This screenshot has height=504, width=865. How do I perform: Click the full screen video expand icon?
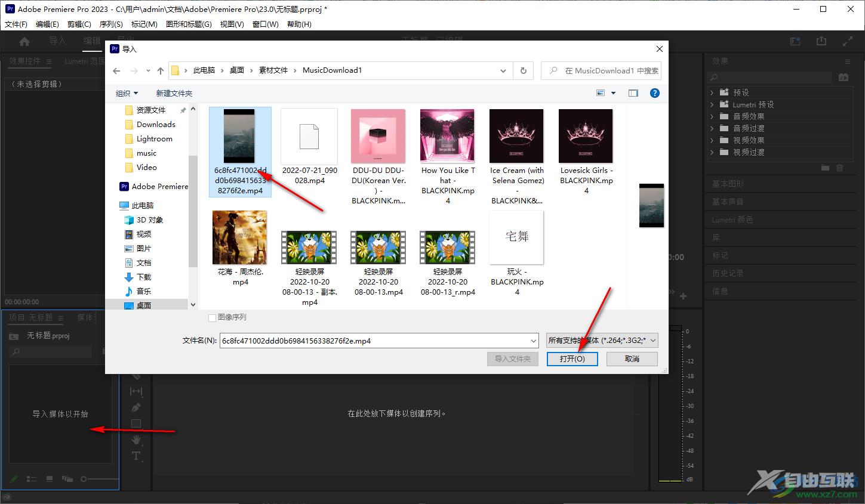point(847,41)
